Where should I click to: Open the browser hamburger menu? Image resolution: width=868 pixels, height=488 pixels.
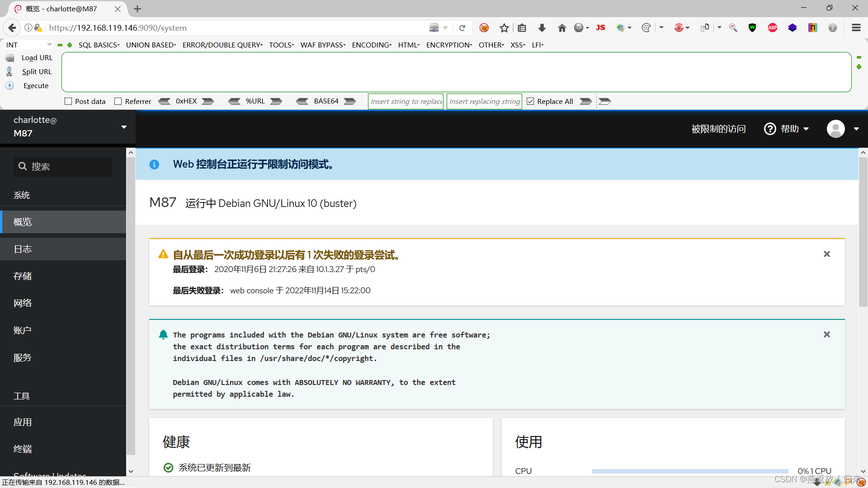tap(856, 28)
